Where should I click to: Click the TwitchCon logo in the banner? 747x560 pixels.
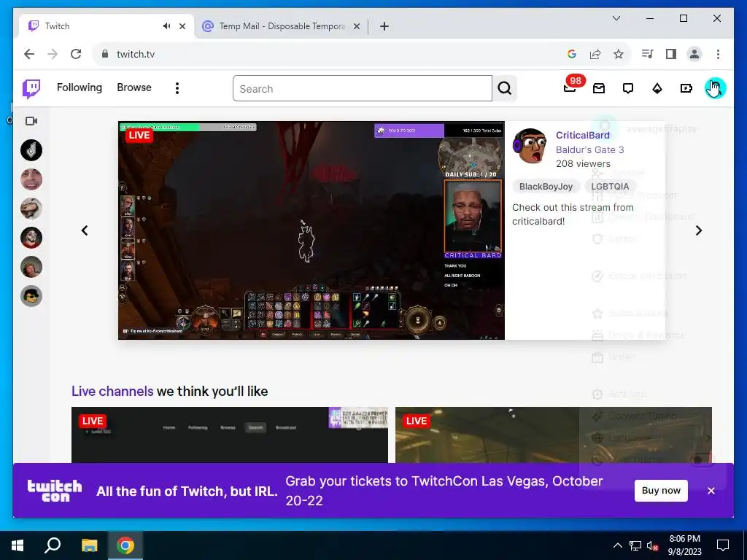pyautogui.click(x=55, y=491)
